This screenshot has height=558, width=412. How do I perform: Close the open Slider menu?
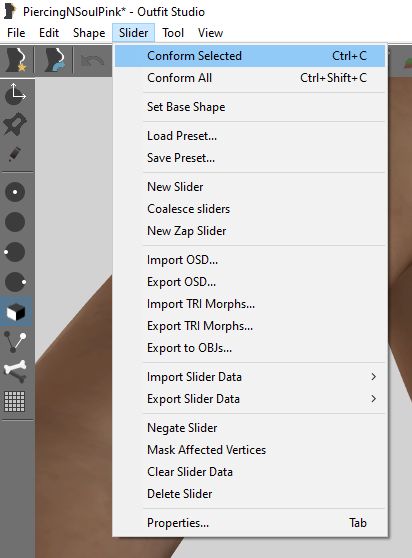[133, 33]
